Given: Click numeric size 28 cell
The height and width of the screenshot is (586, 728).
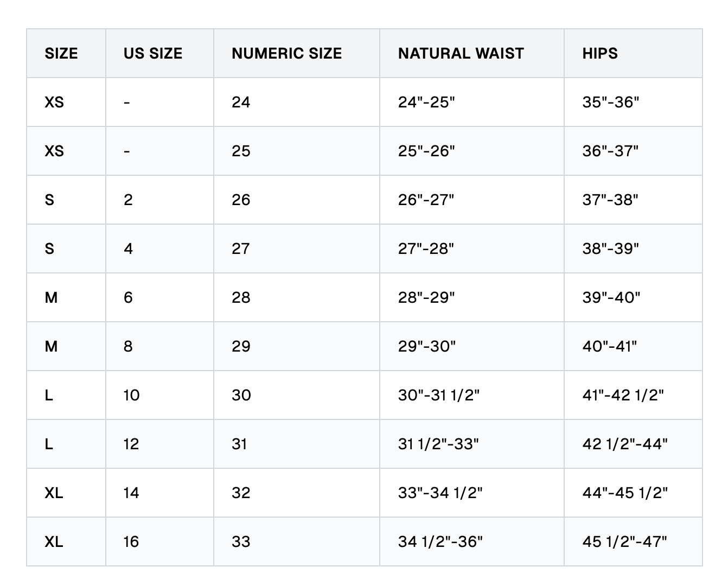Looking at the screenshot, I should (241, 297).
